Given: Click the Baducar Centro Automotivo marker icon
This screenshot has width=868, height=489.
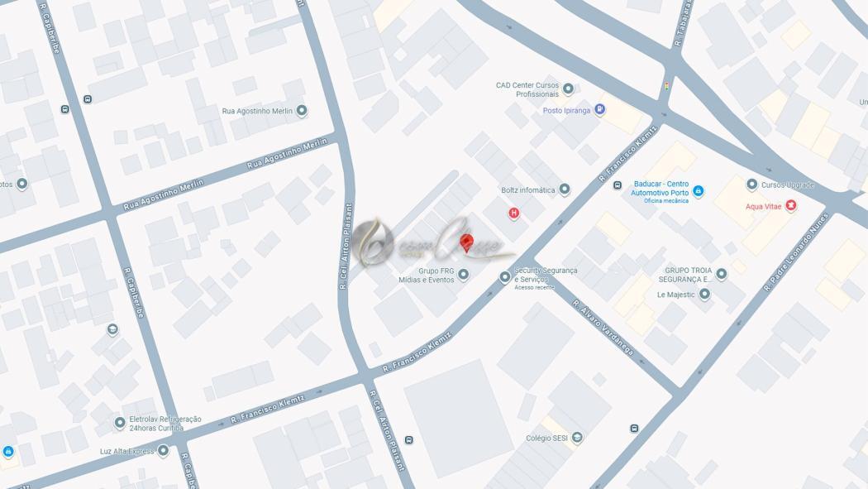Looking at the screenshot, I should tap(698, 192).
